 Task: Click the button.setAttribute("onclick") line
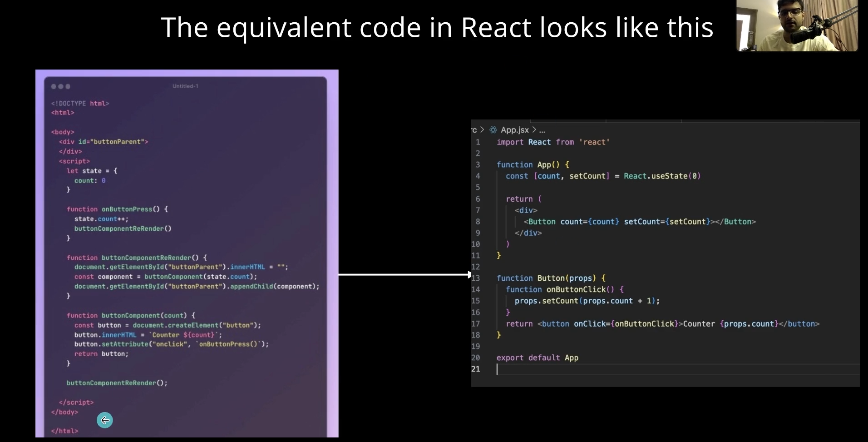[x=172, y=344]
